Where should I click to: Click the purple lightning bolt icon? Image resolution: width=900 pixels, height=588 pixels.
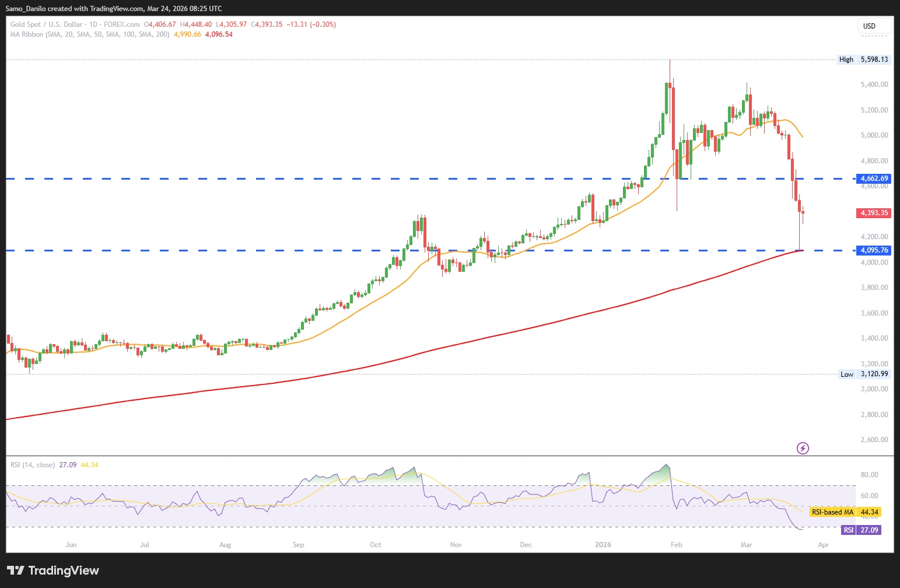point(803,448)
